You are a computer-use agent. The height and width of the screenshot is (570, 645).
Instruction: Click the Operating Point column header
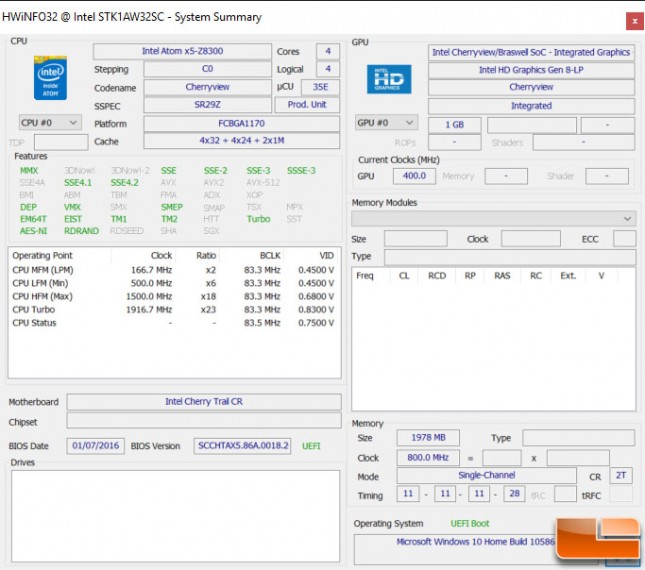pos(42,255)
